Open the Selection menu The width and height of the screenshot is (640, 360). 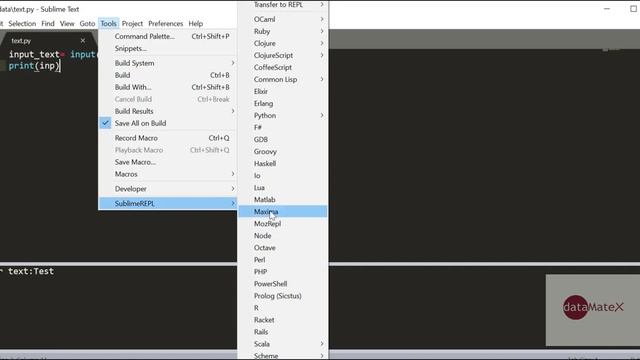(22, 24)
